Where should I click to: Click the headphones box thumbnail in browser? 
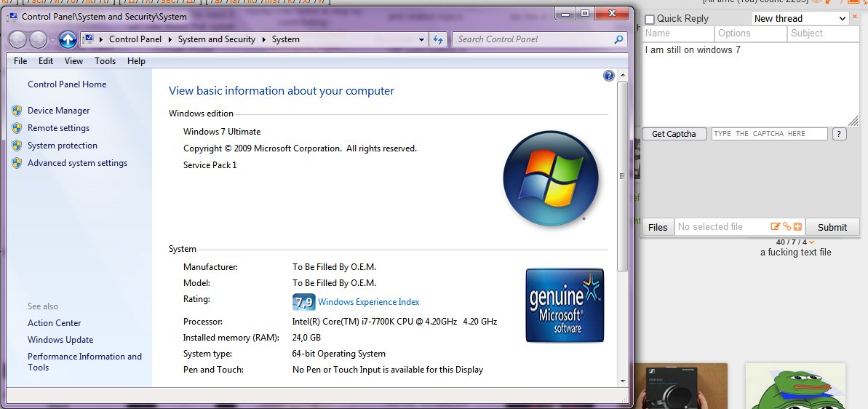pos(680,386)
